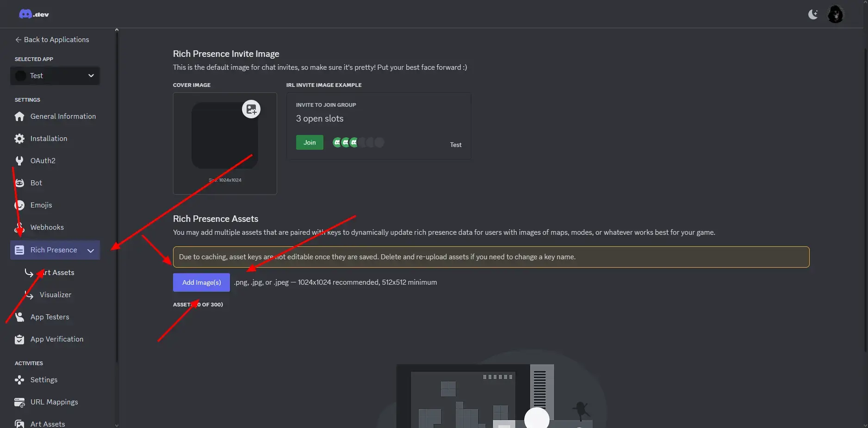
Task: Click the Installation gear icon
Action: pyautogui.click(x=19, y=139)
